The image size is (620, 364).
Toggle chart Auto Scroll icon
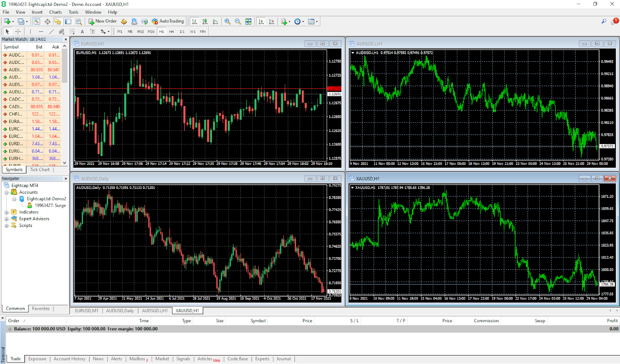pyautogui.click(x=261, y=22)
